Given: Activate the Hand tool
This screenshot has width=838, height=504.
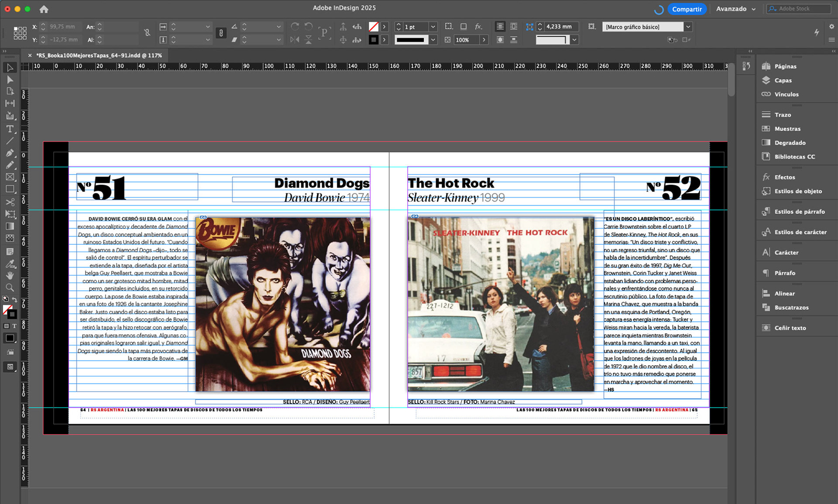Looking at the screenshot, I should (x=10, y=275).
